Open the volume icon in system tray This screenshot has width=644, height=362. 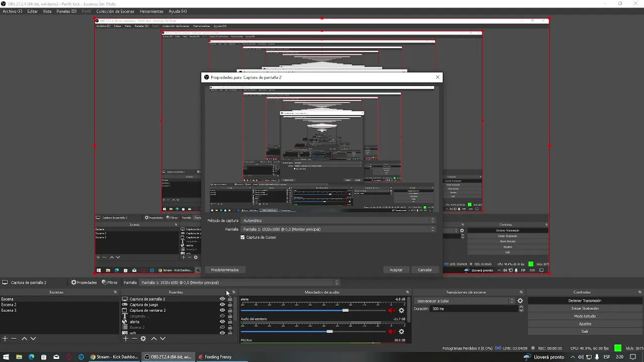(581, 357)
